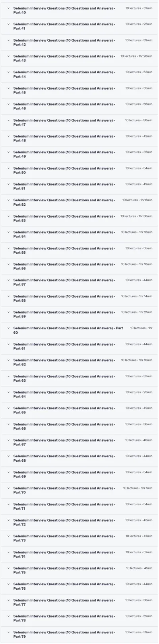Image resolution: width=159 pixels, height=644 pixels.
Task: Expand the Part 43 section chevron
Action: [8, 56]
